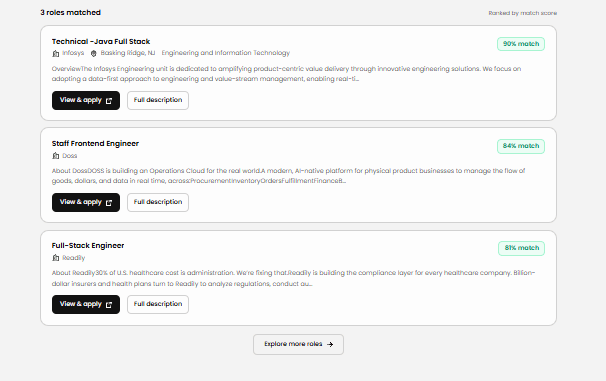Screen dimensions: 606x381
Task: Click the Infosys company name
Action: tap(73, 53)
